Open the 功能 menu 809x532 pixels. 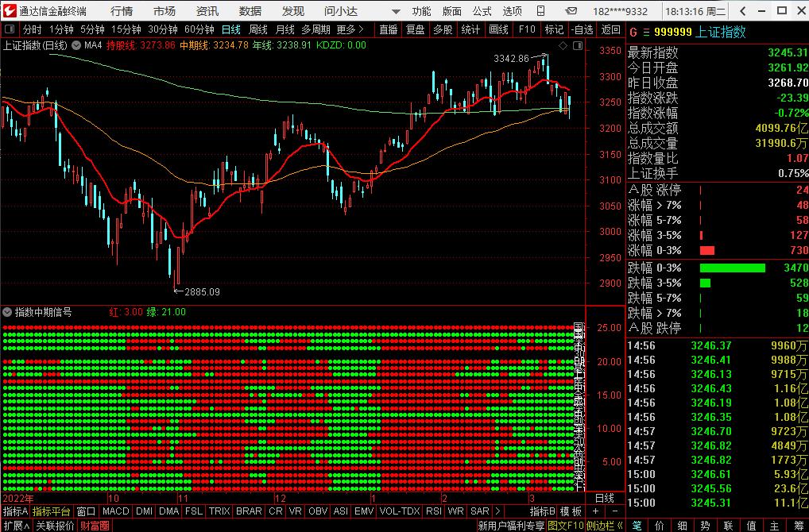[421, 11]
